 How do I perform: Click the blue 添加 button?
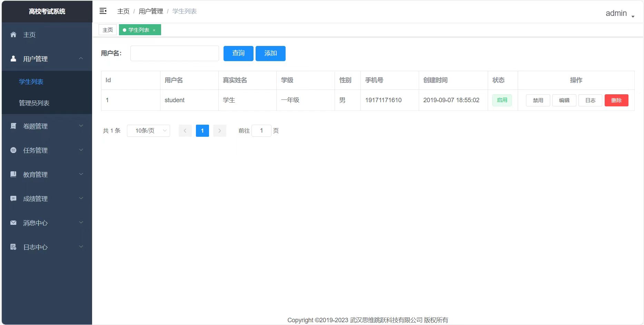pyautogui.click(x=270, y=53)
